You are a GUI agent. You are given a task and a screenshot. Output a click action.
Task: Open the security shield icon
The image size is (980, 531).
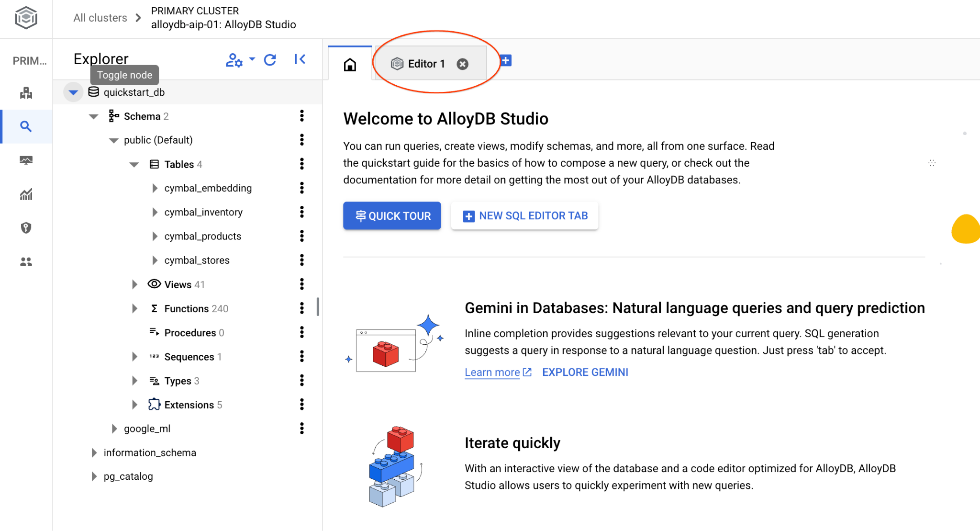(26, 228)
